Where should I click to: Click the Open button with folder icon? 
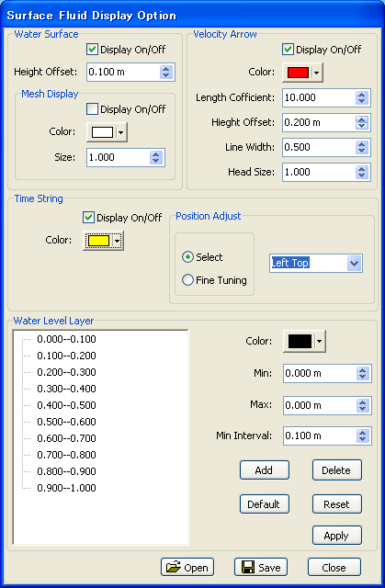(187, 567)
